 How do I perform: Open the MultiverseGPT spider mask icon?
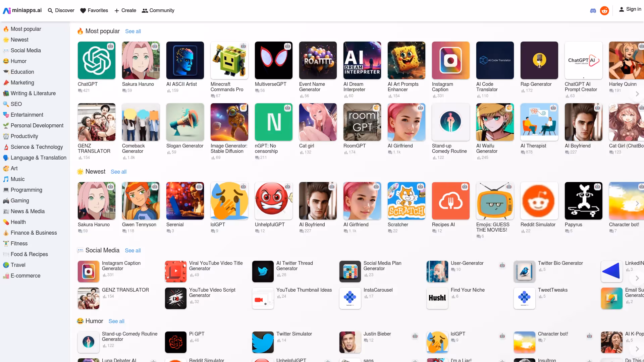[x=274, y=60]
